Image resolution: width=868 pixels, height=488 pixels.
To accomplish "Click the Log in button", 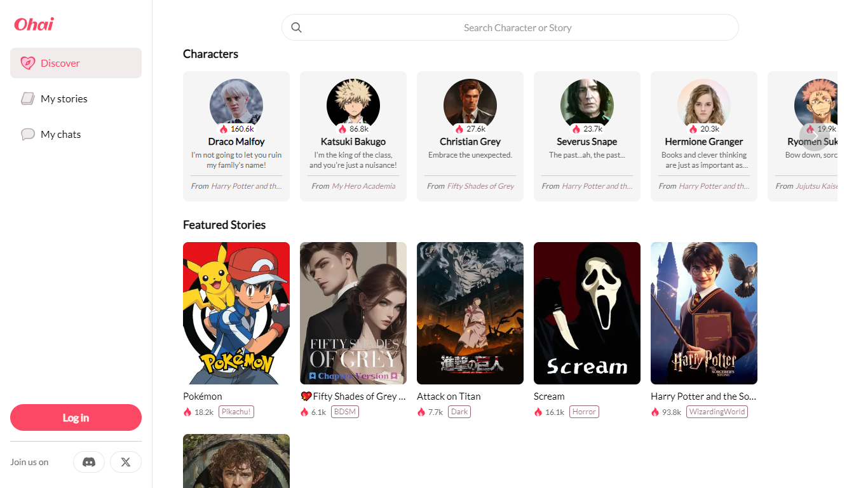I will tap(76, 417).
